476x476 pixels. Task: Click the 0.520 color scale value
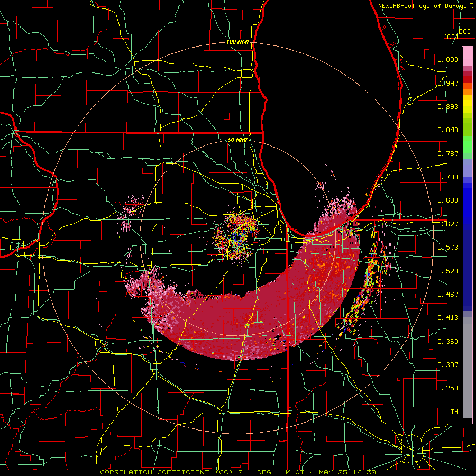(x=448, y=271)
